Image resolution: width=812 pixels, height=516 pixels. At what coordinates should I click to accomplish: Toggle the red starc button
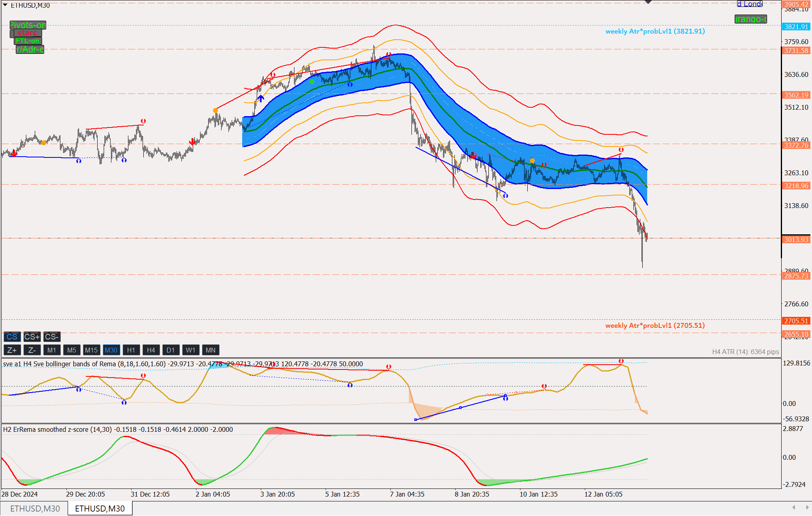(27, 33)
